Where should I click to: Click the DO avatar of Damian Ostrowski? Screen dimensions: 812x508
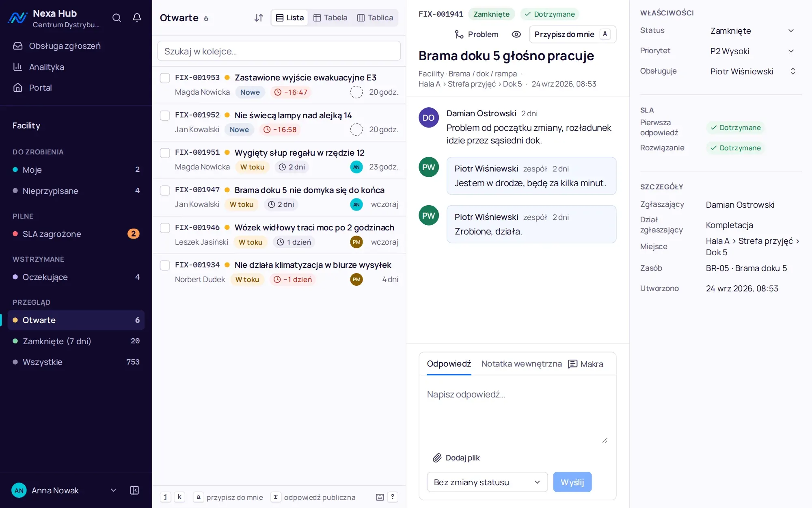click(x=429, y=118)
